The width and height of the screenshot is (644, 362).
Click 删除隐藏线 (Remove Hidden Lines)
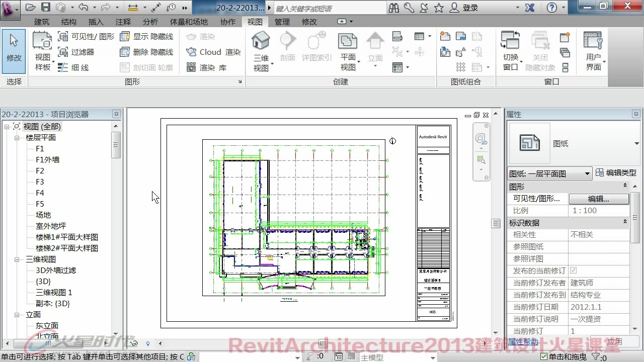(146, 52)
